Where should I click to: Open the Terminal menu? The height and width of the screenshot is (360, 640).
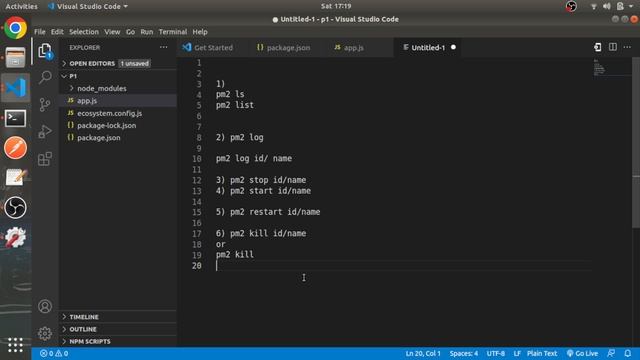click(x=173, y=32)
